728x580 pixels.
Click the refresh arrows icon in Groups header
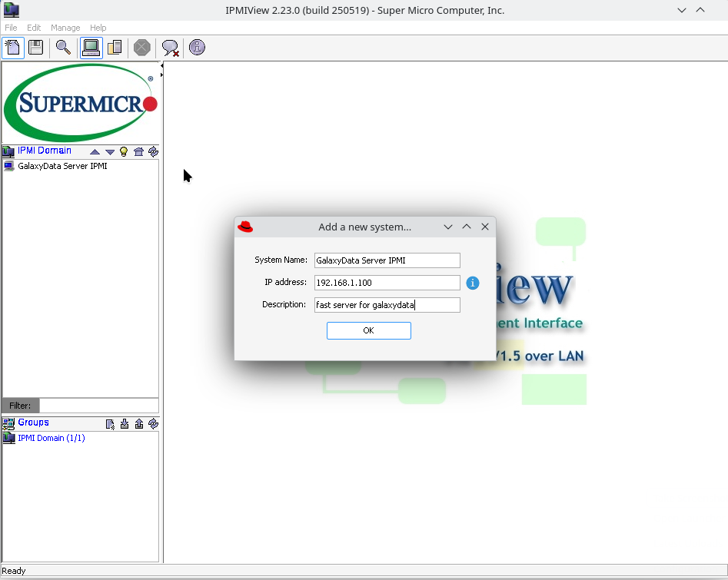153,423
